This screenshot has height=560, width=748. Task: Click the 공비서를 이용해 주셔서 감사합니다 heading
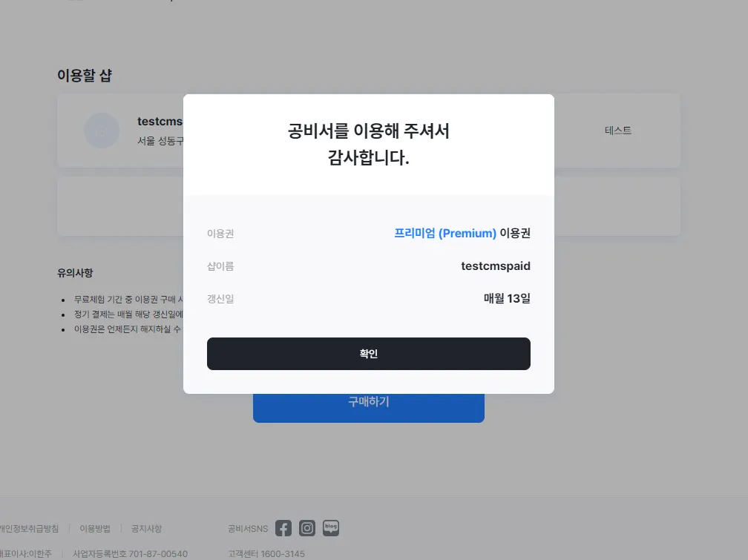[x=369, y=144]
